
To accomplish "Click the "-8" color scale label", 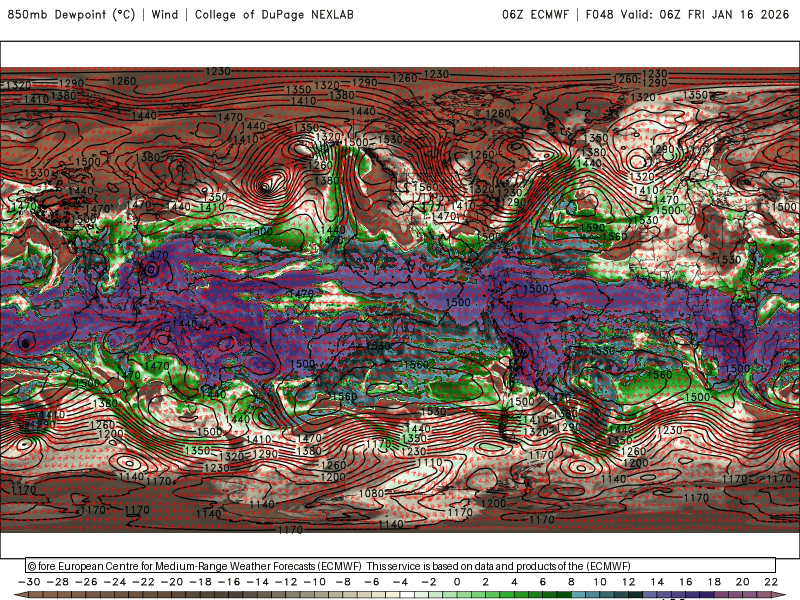I will point(343,582).
